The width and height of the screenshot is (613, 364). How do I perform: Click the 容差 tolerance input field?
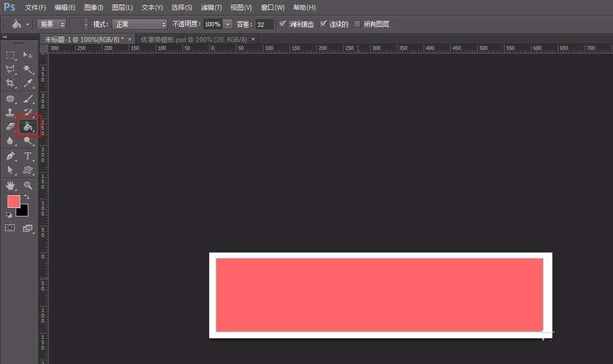tap(264, 25)
